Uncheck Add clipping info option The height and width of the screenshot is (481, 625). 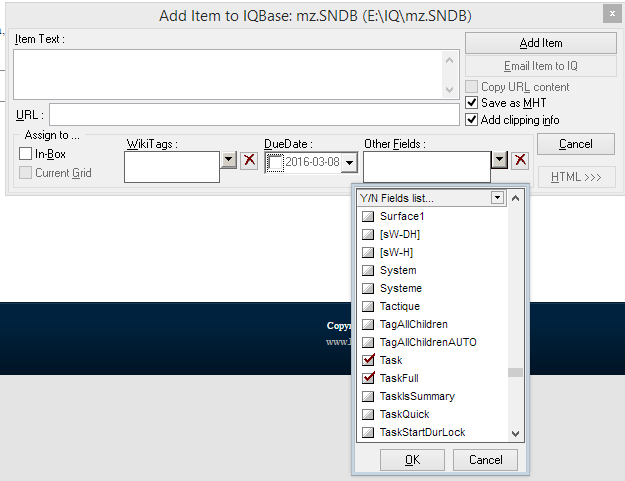click(474, 120)
